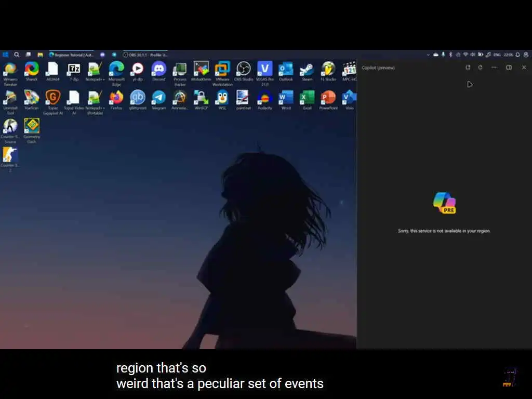Select the Counter-Strike Source icon
Image resolution: width=532 pixels, height=399 pixels.
[x=10, y=131]
